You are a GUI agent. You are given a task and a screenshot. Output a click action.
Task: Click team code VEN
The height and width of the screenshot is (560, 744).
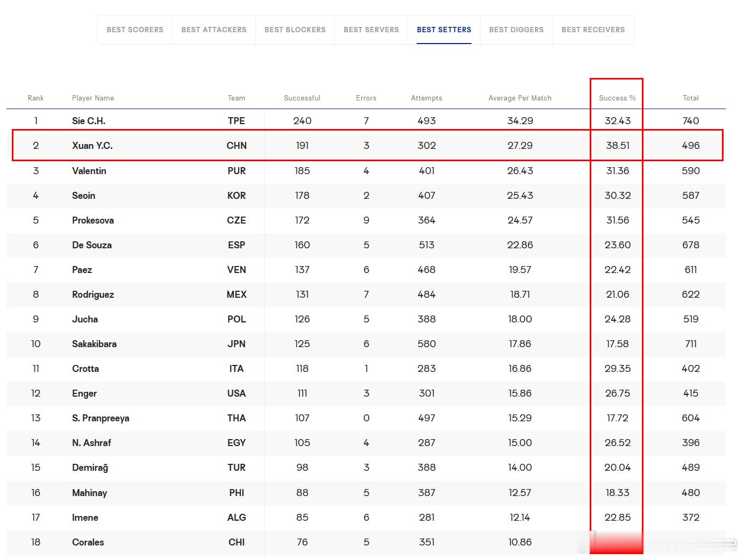pyautogui.click(x=237, y=270)
